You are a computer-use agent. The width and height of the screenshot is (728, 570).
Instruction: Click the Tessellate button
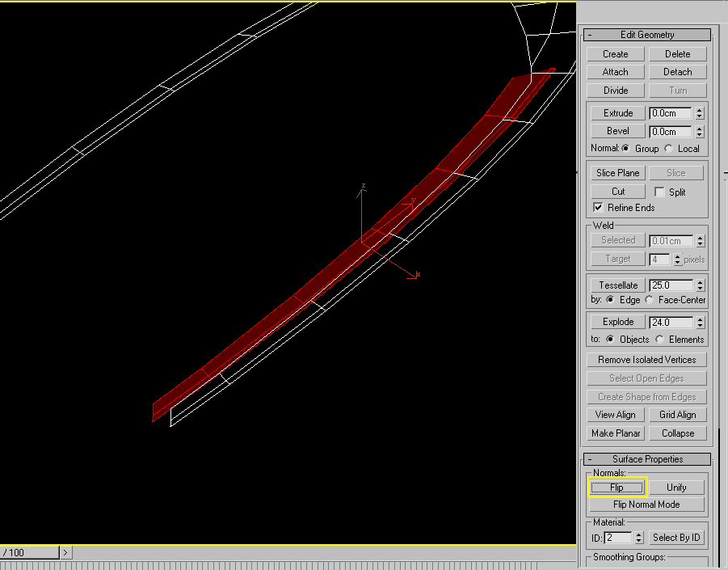tap(618, 285)
